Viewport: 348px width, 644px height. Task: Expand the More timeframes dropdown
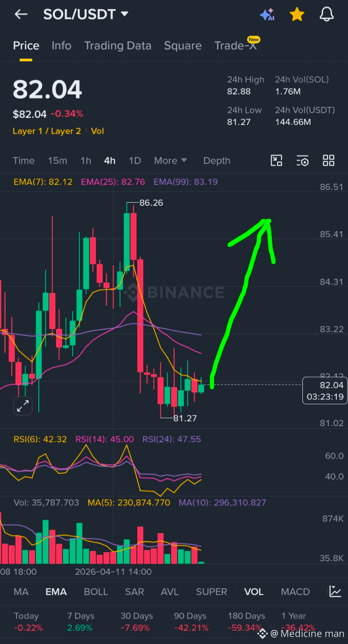pos(170,160)
